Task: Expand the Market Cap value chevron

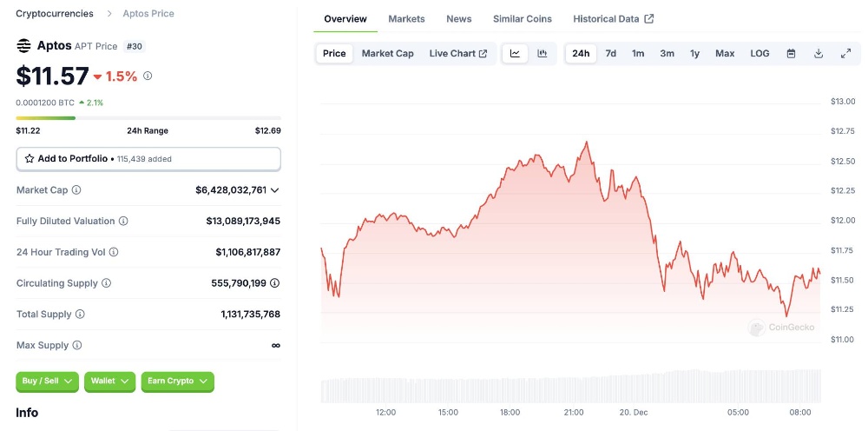Action: pyautogui.click(x=274, y=190)
